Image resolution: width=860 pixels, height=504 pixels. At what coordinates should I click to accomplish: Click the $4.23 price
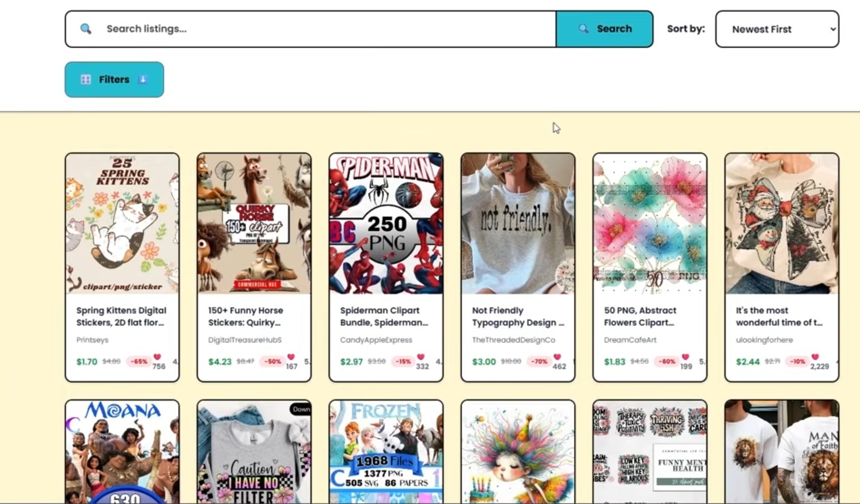(220, 362)
